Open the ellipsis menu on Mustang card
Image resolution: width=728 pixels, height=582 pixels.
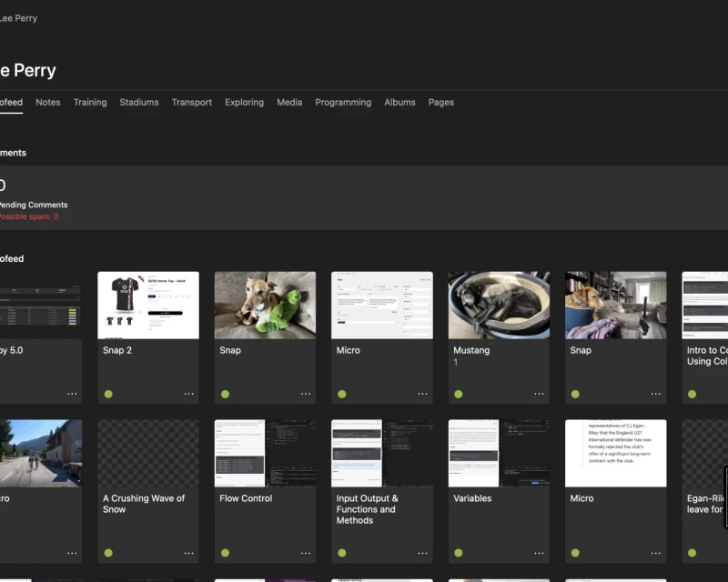tap(539, 394)
